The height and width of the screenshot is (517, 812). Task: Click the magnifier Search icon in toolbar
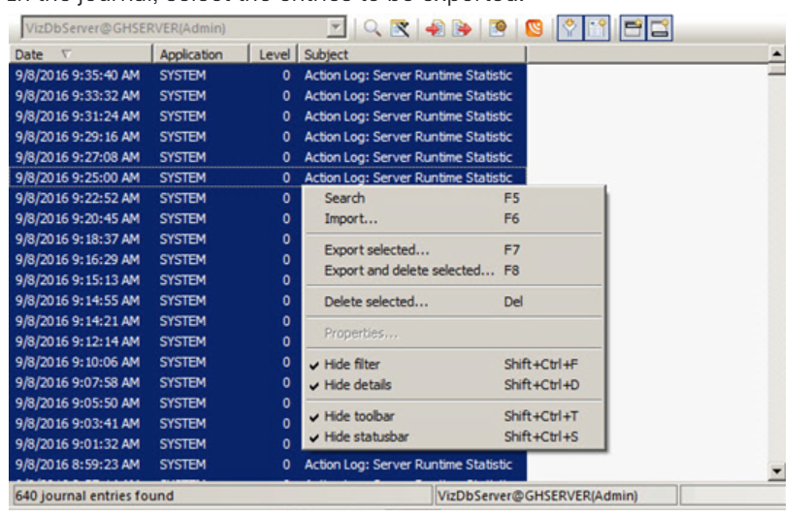(372, 27)
